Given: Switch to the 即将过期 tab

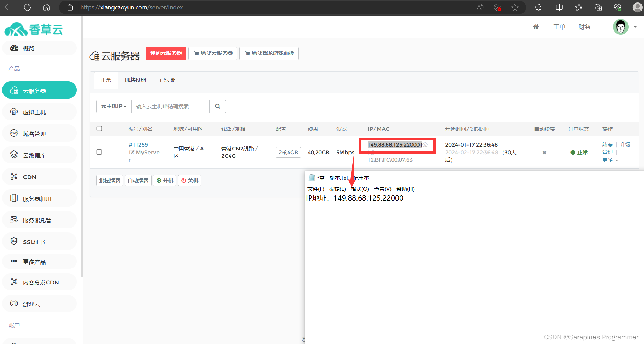Looking at the screenshot, I should pyautogui.click(x=136, y=80).
